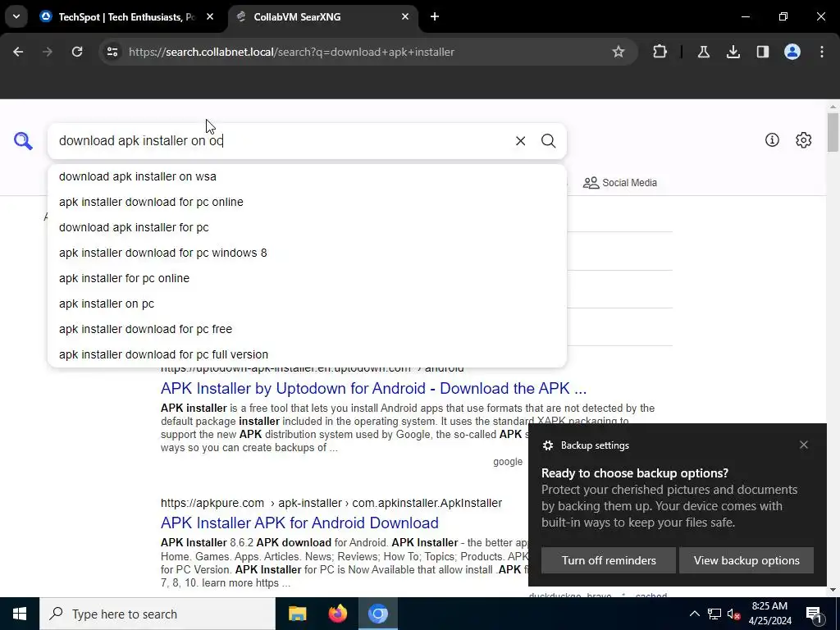Open SearXNG preferences gear
Viewport: 840px width, 630px height.
pyautogui.click(x=804, y=140)
